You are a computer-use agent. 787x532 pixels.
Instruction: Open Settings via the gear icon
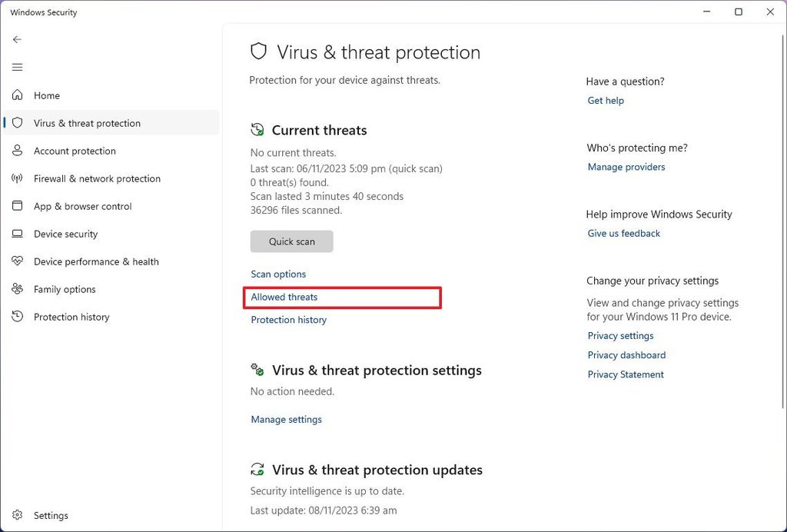(x=51, y=515)
